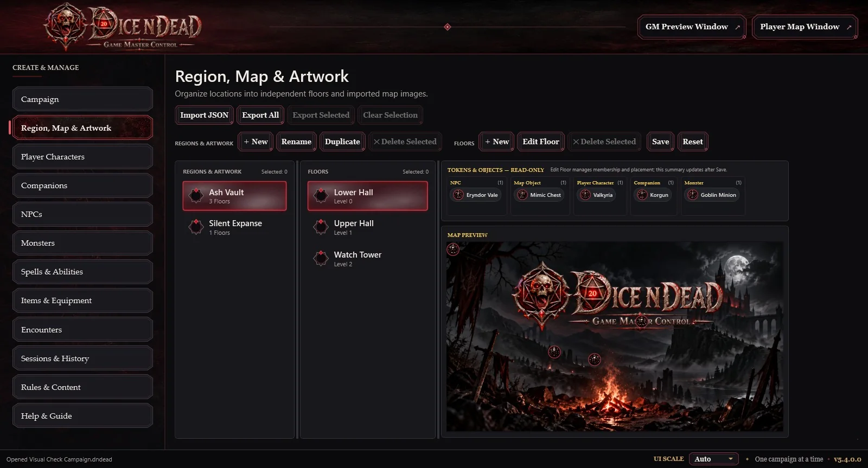Click the Export All button
868x468 pixels.
click(x=260, y=115)
